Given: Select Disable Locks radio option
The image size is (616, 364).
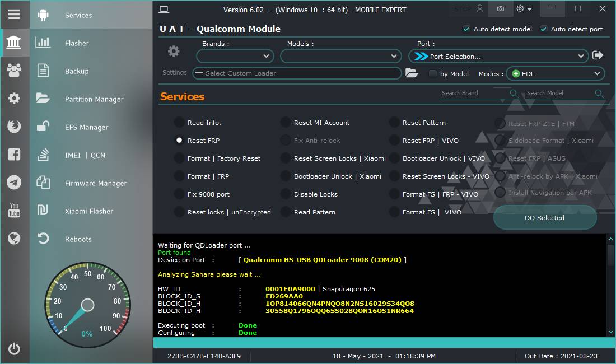Looking at the screenshot, I should [286, 194].
